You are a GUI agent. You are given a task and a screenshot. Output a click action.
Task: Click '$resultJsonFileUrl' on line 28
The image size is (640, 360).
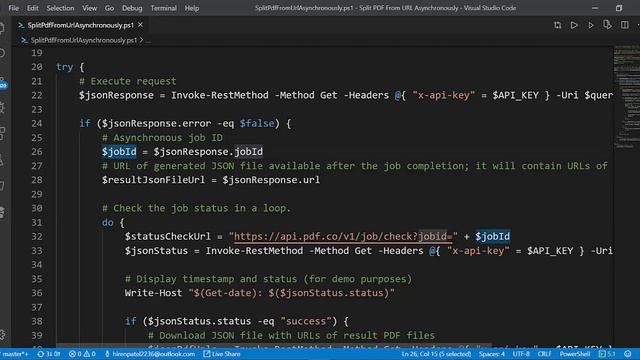click(153, 180)
